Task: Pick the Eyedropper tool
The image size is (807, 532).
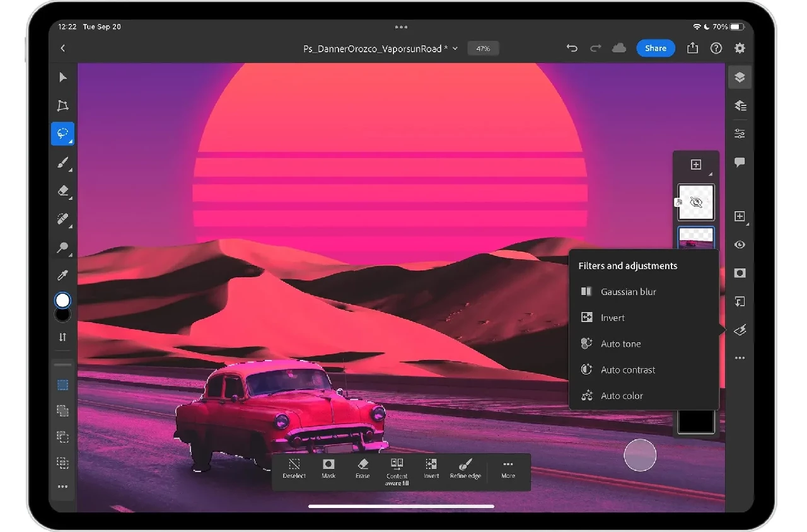Action: tap(62, 275)
